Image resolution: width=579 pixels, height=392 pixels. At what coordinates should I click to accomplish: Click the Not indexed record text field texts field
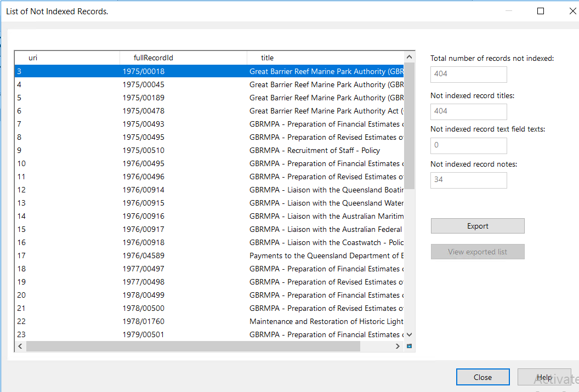[x=468, y=145]
